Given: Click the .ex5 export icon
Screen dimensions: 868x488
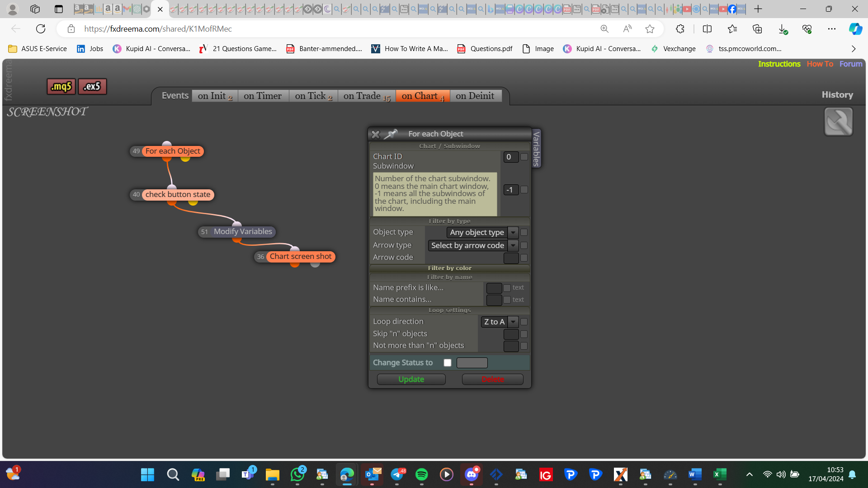Looking at the screenshot, I should pyautogui.click(x=92, y=86).
